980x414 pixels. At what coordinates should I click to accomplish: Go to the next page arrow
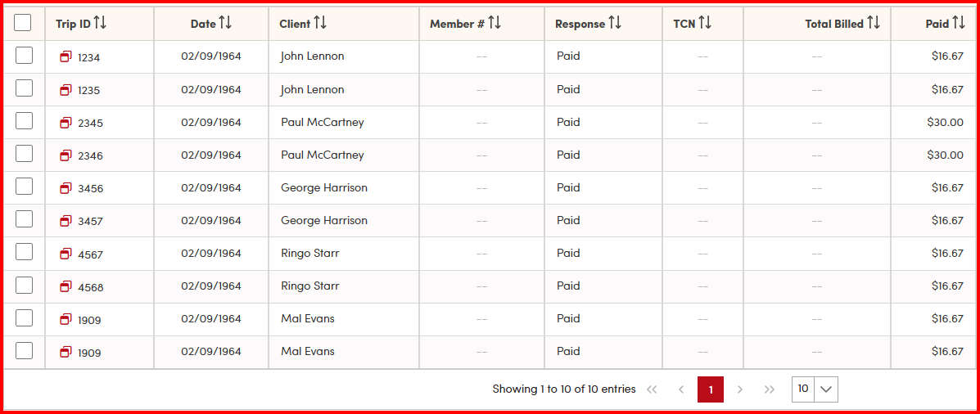coord(740,389)
